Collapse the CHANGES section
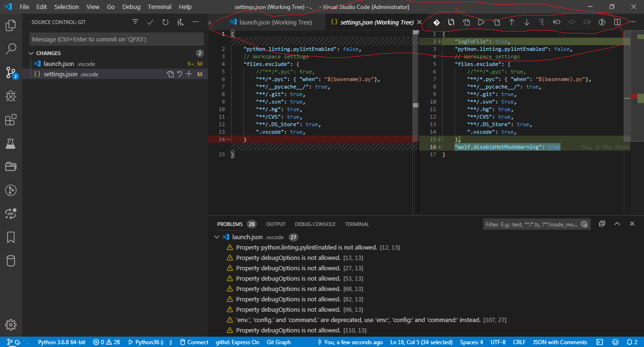The height and width of the screenshot is (347, 644). coord(31,53)
